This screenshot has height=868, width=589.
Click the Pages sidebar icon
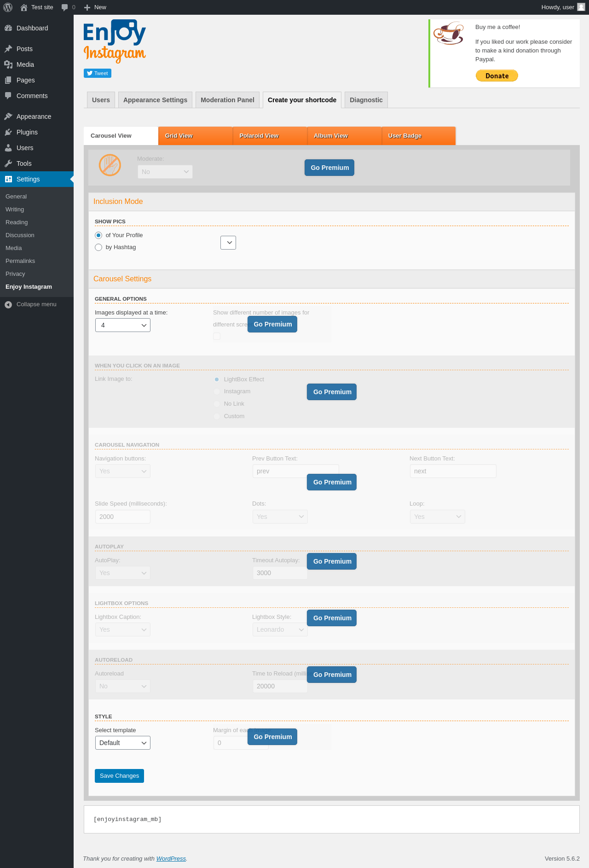coord(8,80)
